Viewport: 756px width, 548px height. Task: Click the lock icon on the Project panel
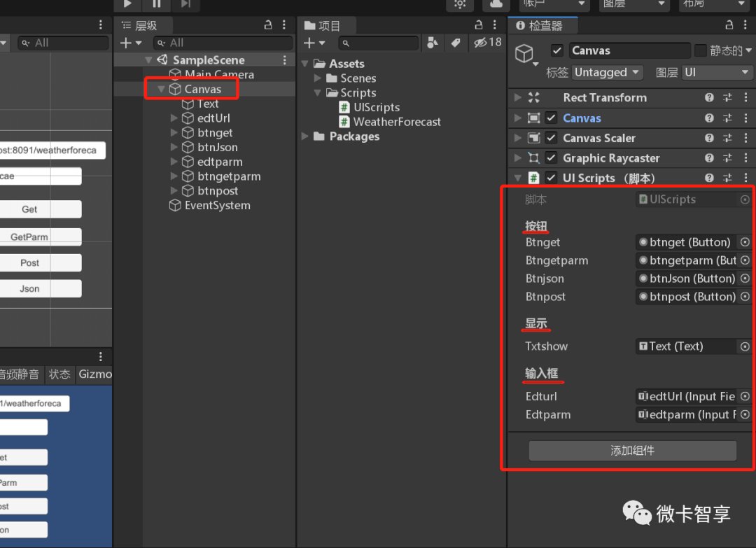click(x=477, y=25)
